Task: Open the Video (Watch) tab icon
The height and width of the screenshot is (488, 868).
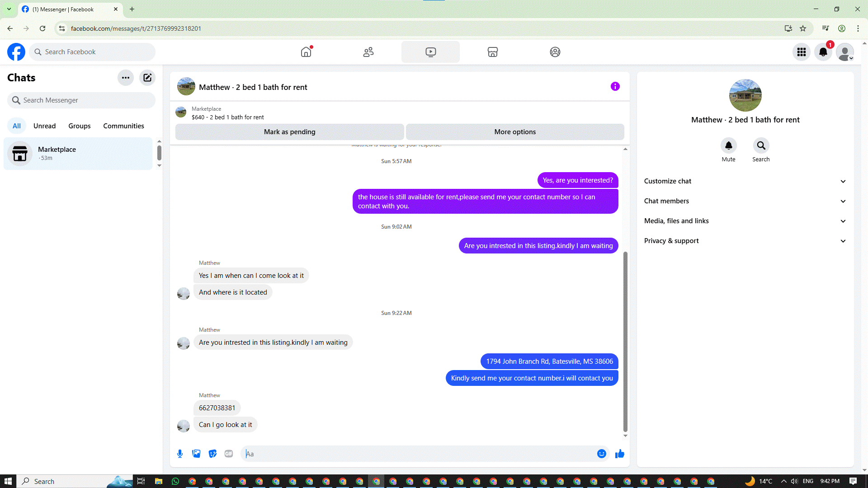Action: 430,52
